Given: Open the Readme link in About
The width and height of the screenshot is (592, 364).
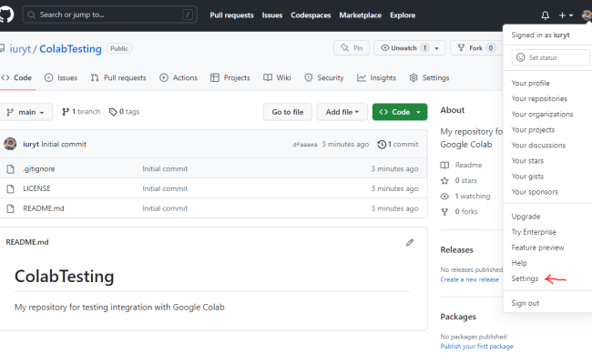Looking at the screenshot, I should click(462, 166).
